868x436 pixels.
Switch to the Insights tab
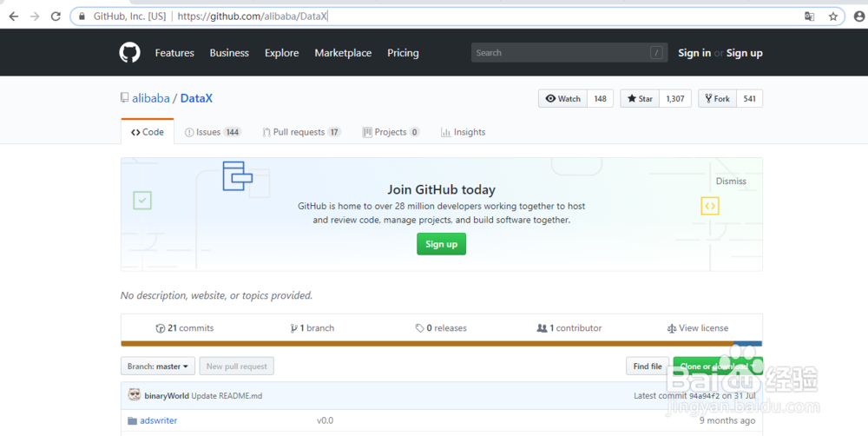point(464,132)
